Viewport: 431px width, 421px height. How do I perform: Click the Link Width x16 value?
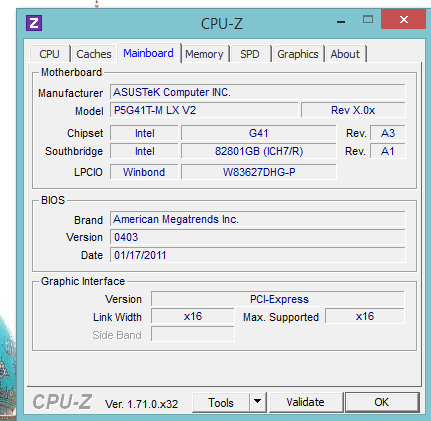[193, 316]
